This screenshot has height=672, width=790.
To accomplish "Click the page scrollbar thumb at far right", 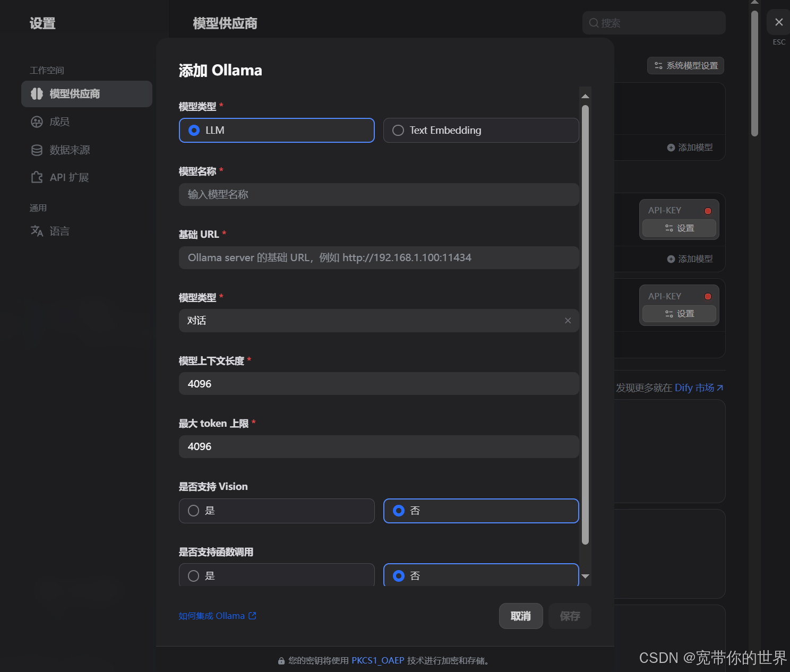I will (x=754, y=73).
